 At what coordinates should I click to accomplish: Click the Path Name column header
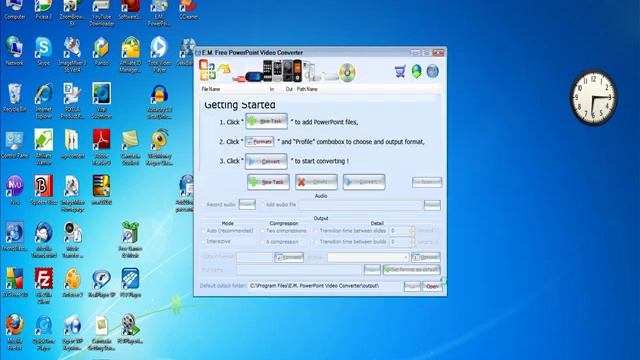click(x=307, y=89)
